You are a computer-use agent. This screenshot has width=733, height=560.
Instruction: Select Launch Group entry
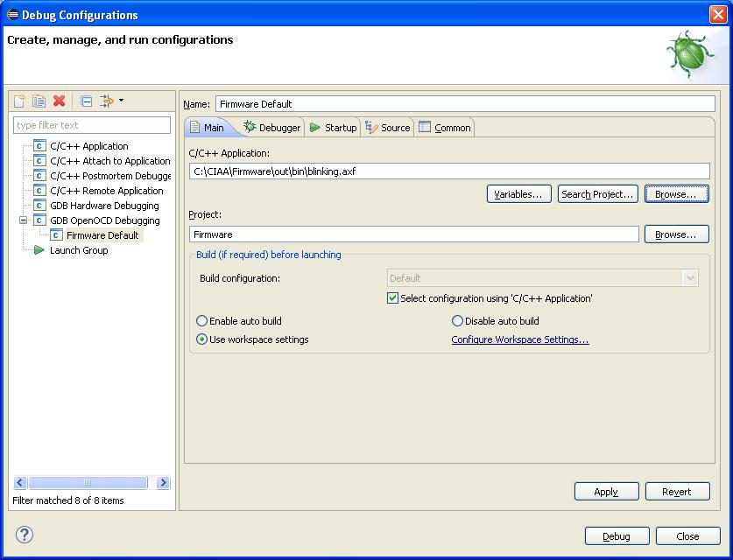point(79,250)
